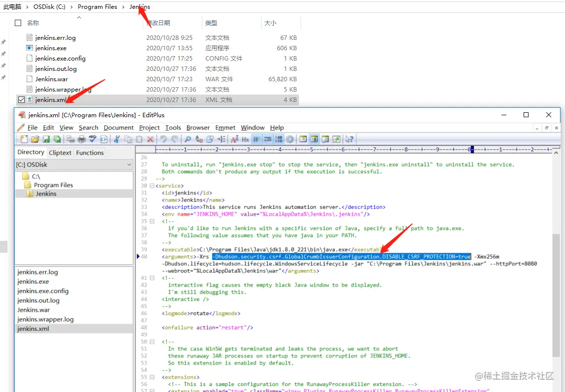The height and width of the screenshot is (392, 565).
Task: Open the File menu in EditPlus
Action: (x=33, y=128)
